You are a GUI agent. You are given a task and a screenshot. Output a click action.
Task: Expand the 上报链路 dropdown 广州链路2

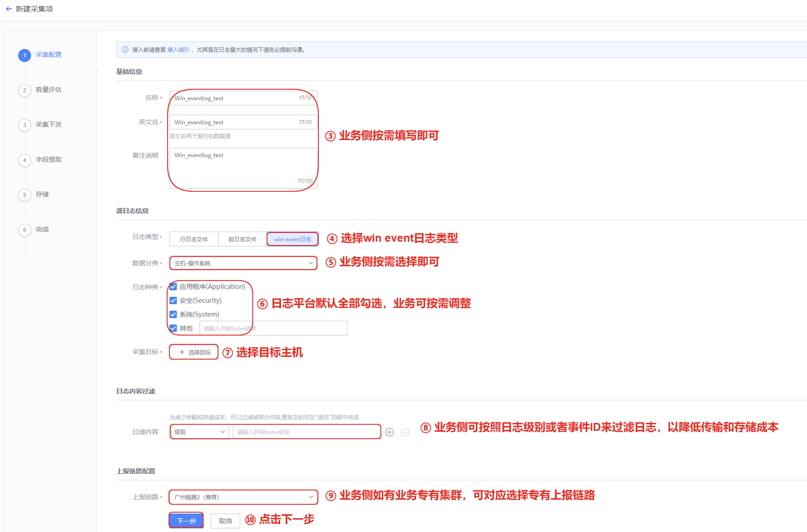(x=243, y=497)
